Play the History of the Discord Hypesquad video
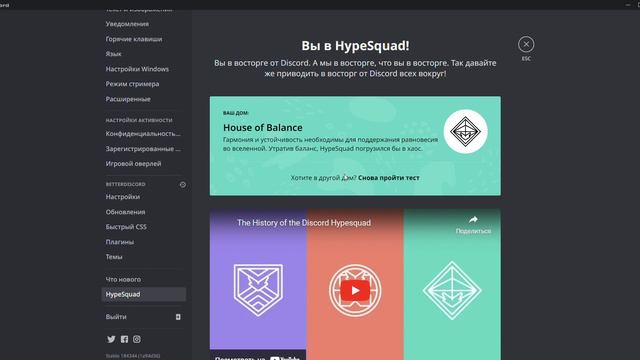The width and height of the screenshot is (640, 360). 355,291
